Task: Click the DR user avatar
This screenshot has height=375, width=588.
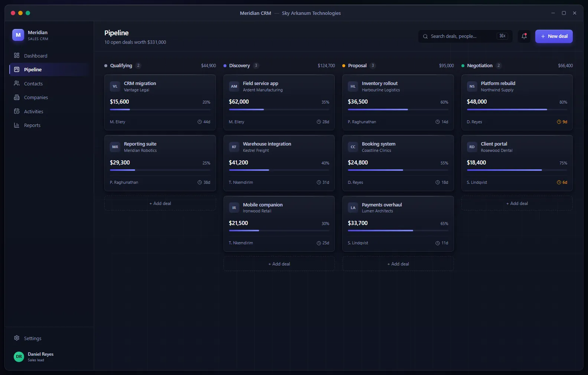Action: (x=19, y=356)
